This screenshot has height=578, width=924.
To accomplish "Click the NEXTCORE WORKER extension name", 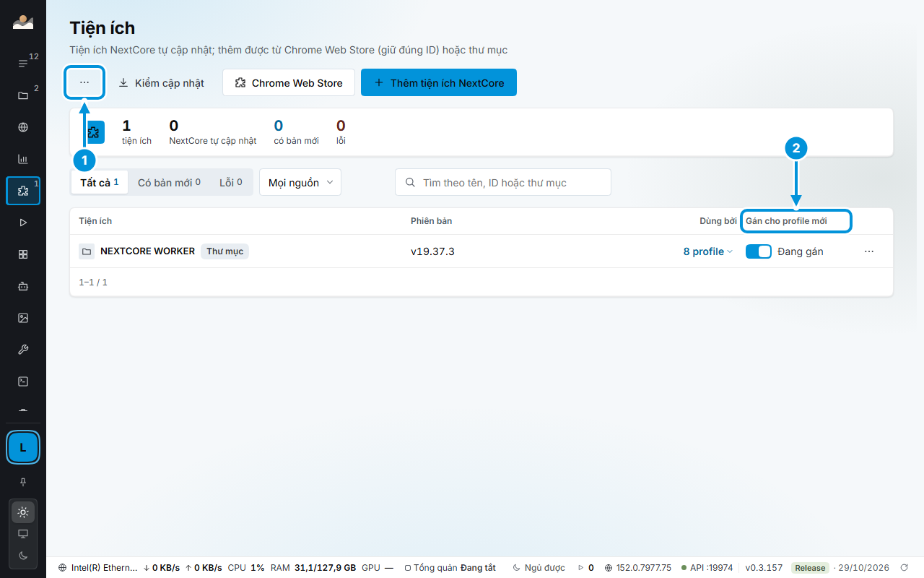I will coord(147,251).
